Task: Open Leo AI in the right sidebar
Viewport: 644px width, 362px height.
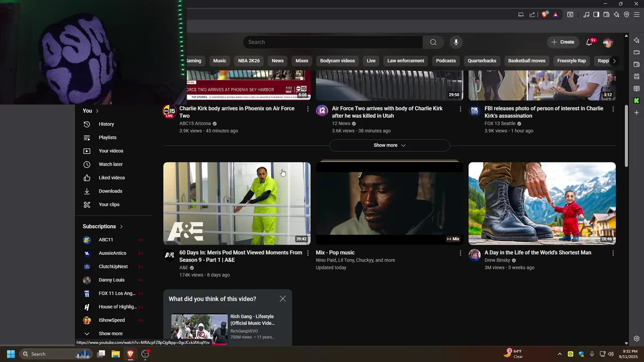Action: pyautogui.click(x=636, y=40)
